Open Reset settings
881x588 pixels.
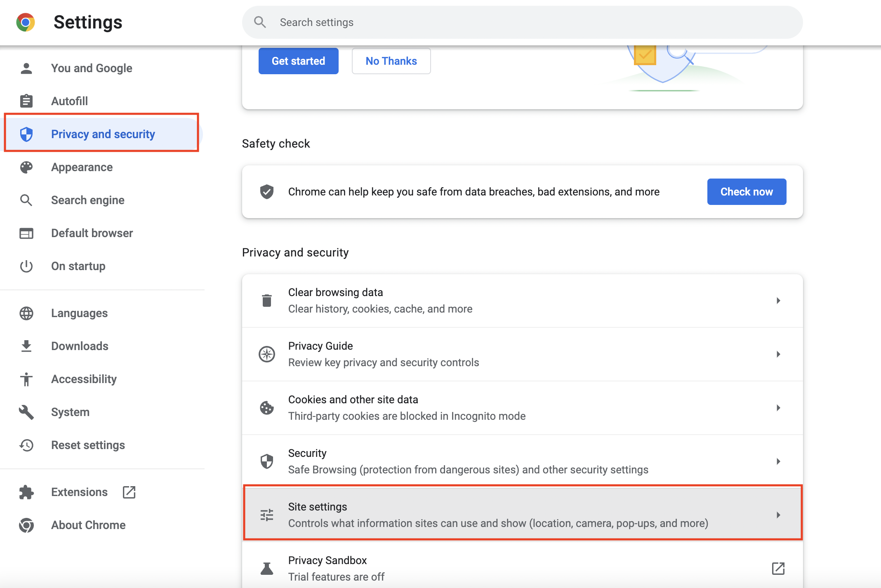click(102, 445)
